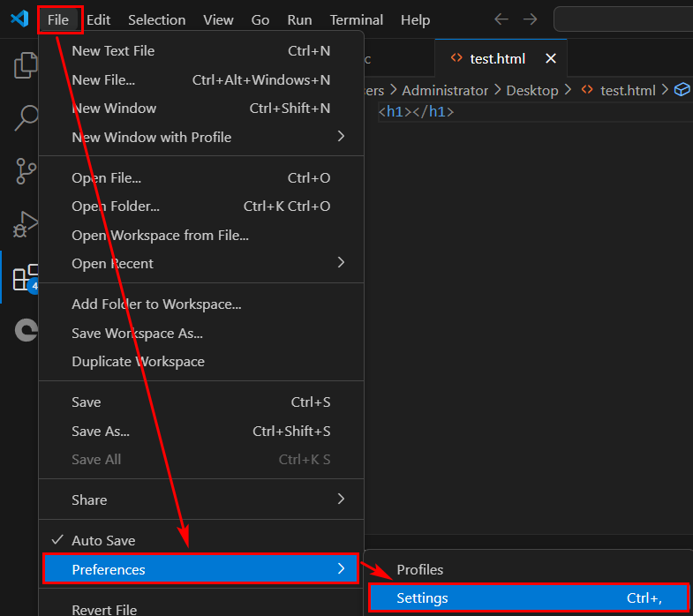
Task: Navigate forward with the right arrow
Action: tap(530, 19)
